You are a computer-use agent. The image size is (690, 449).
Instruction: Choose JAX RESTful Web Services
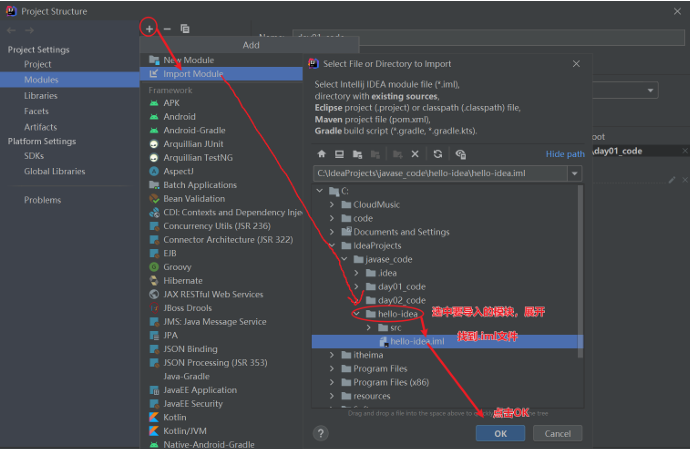213,294
